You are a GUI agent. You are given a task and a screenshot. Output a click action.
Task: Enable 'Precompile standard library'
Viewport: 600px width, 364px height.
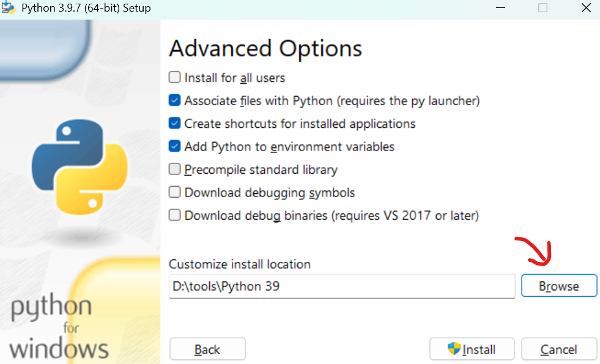pyautogui.click(x=175, y=169)
